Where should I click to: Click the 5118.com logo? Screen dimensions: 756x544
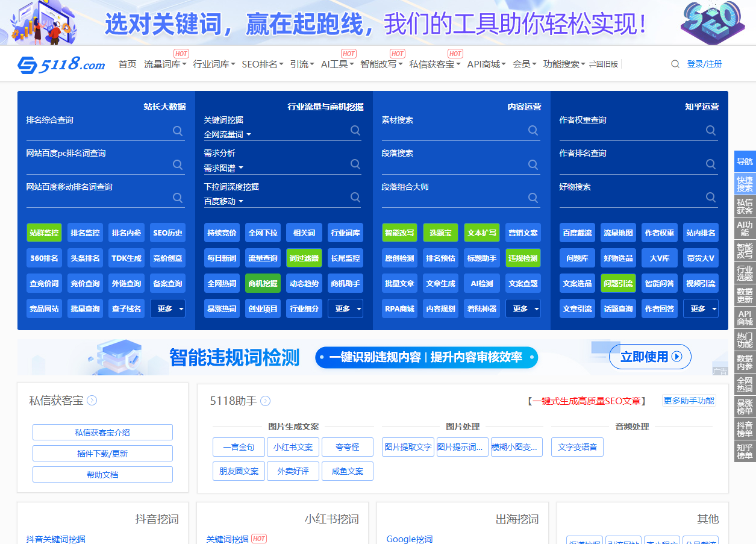pos(61,64)
